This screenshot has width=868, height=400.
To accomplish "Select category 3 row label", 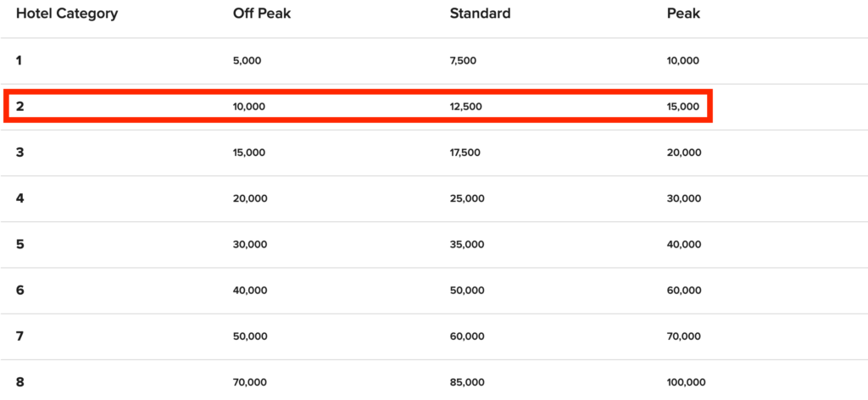I will point(20,153).
